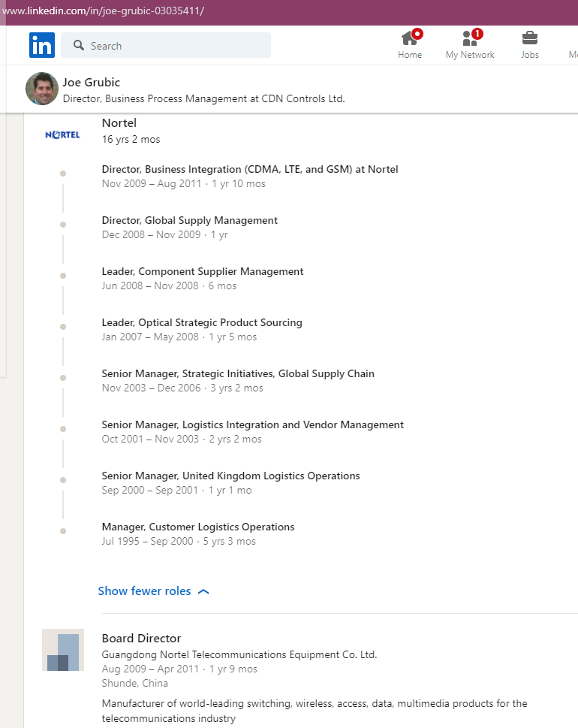578x728 pixels.
Task: Open the Nortel company logo
Action: [62, 134]
